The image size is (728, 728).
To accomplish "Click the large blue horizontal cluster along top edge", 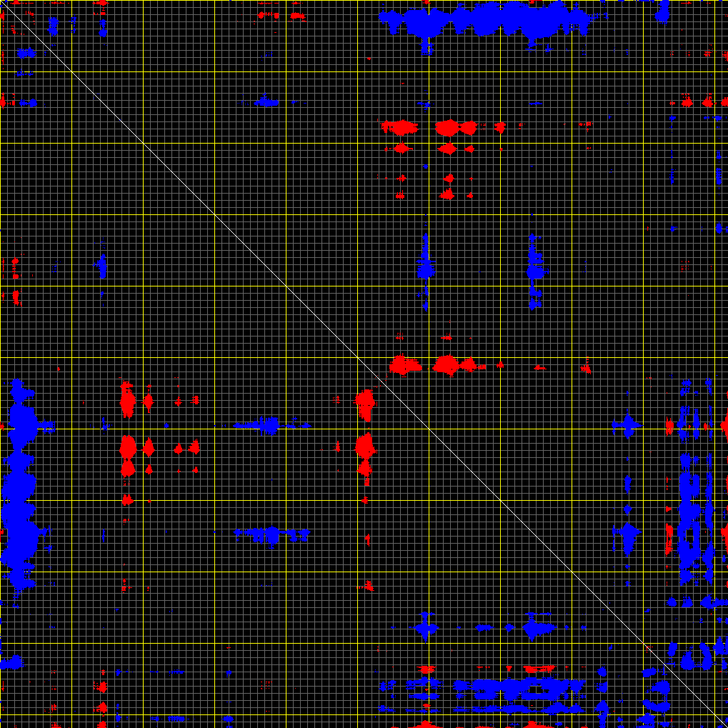I will click(x=486, y=20).
